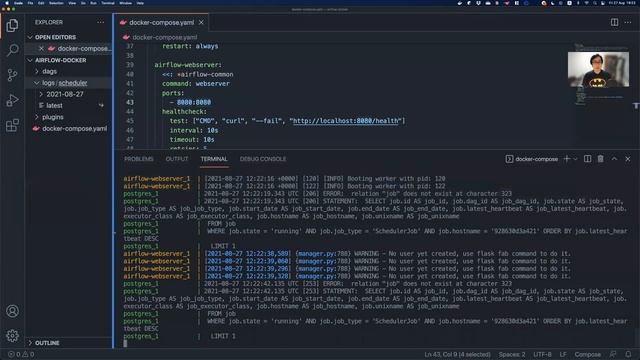
Task: Change indentation via Spaces: 2
Action: click(x=512, y=354)
